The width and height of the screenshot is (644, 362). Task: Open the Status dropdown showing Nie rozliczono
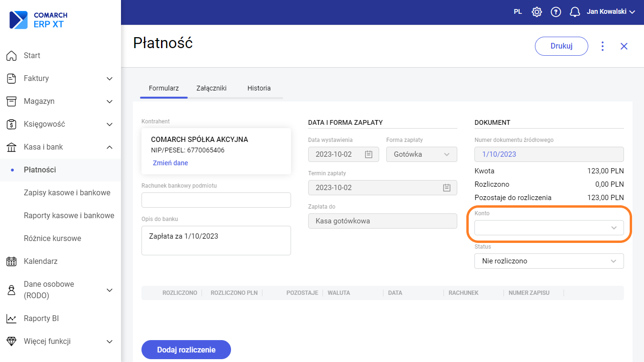click(549, 261)
